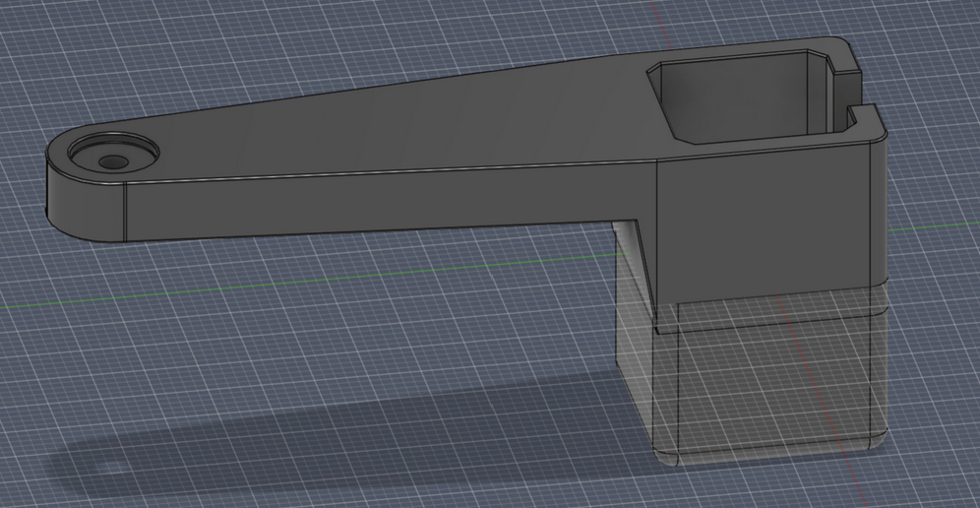The image size is (980, 508).
Task: Click the model's shadow on the grid
Action: 295,433
